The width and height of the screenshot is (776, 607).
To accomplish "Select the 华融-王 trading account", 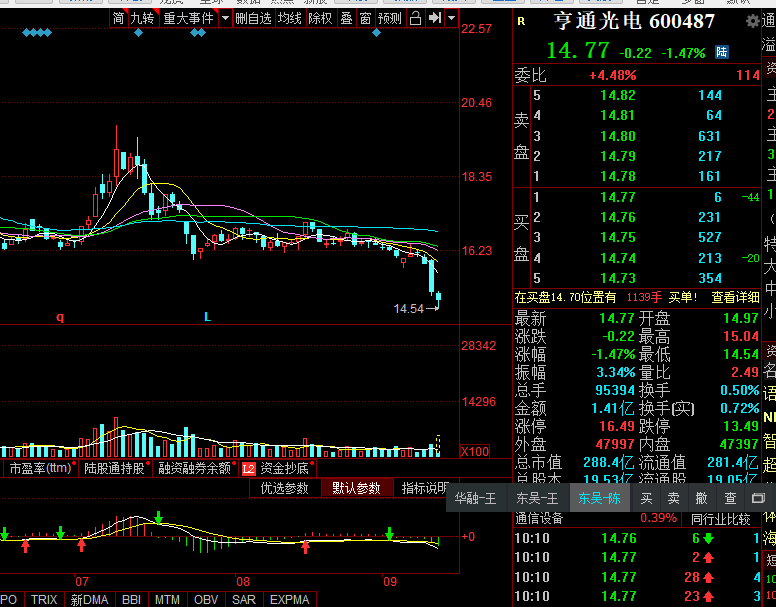I will [475, 498].
